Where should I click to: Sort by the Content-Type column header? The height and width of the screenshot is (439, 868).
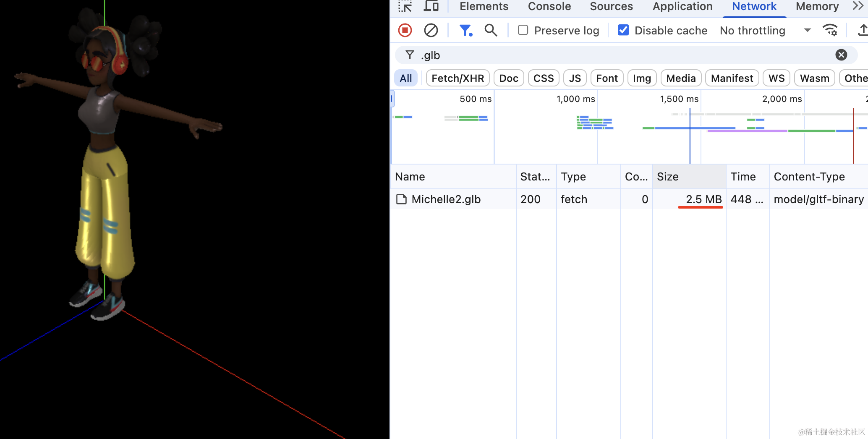point(819,177)
